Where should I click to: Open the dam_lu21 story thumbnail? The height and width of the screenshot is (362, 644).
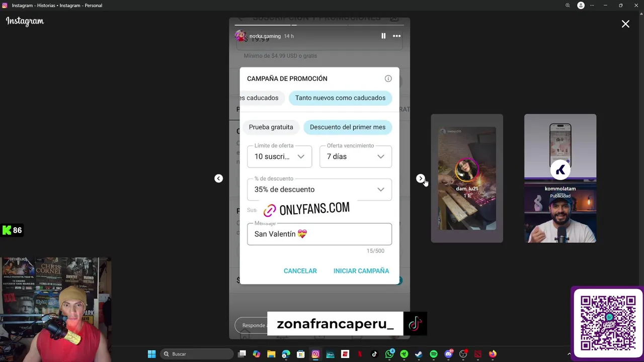(467, 178)
